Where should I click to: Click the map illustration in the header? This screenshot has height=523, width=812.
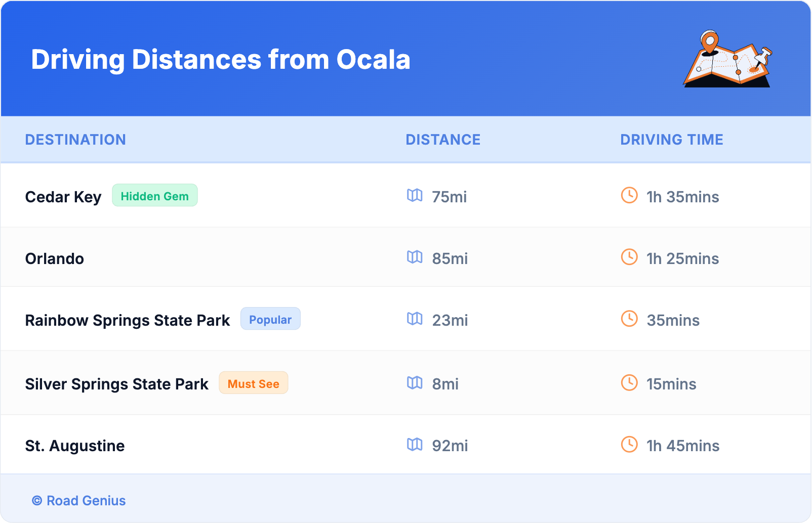click(x=728, y=60)
